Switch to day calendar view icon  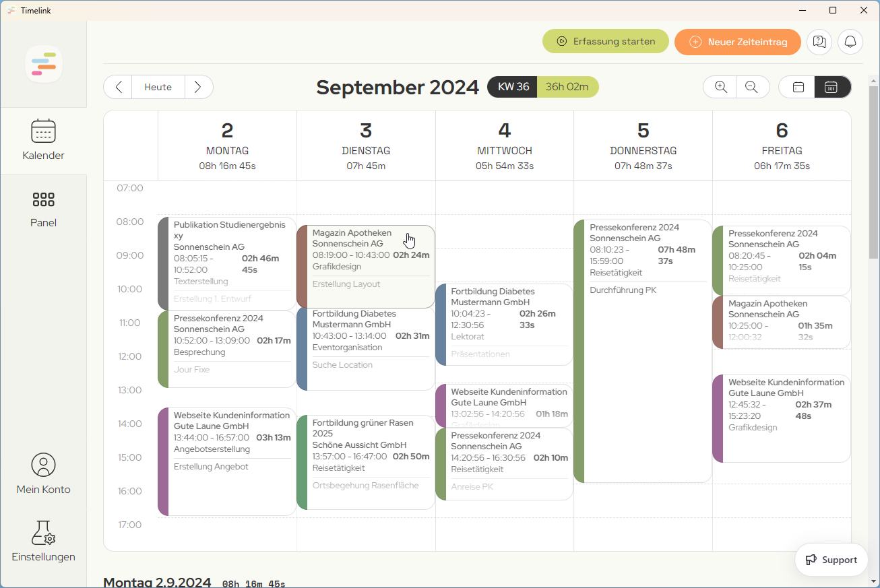pos(798,87)
